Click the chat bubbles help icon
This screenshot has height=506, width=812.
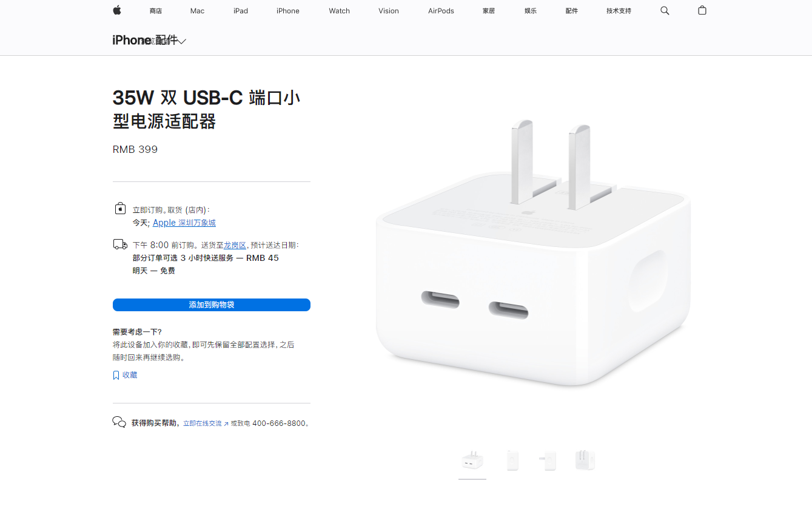click(119, 422)
